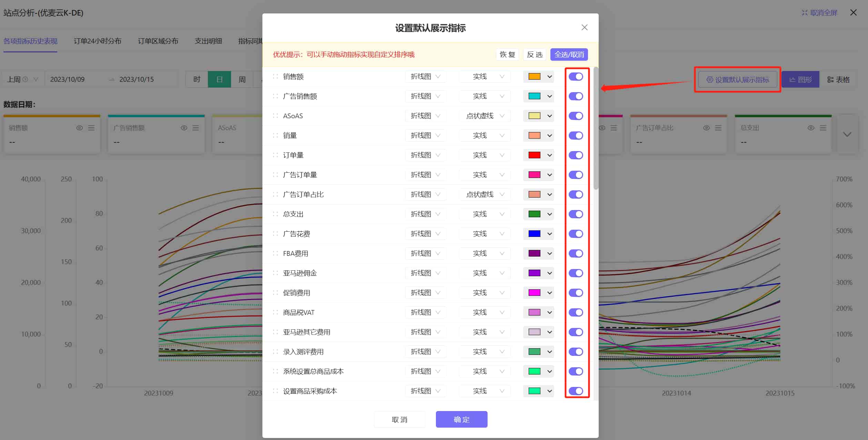Viewport: 868px width, 440px height.
Task: Open the menu icon on 总支出 card
Action: pos(823,128)
